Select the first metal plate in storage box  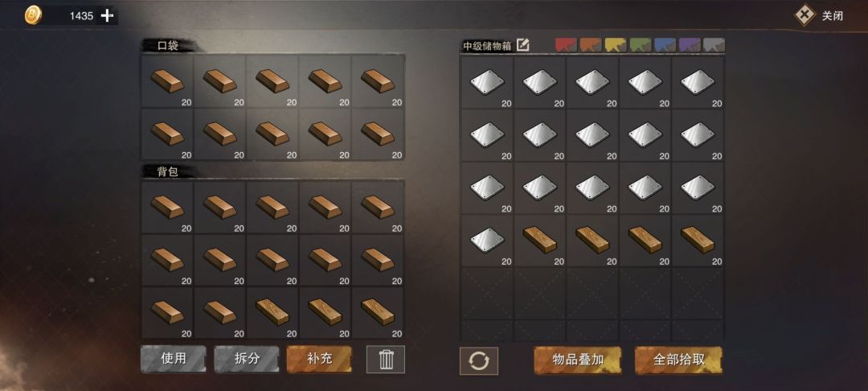coord(487,83)
